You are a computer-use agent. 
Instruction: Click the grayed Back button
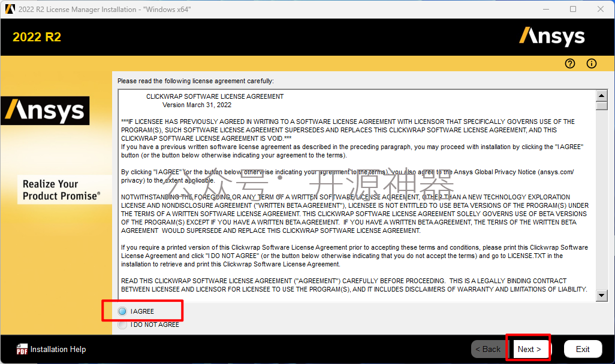click(488, 349)
